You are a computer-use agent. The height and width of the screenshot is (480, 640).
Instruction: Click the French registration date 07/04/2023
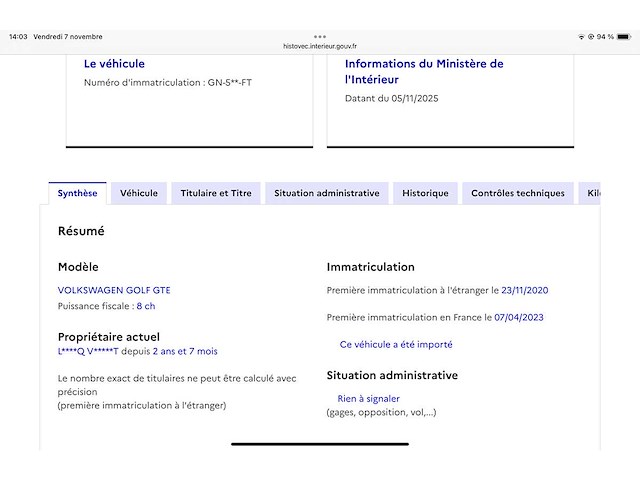point(520,317)
